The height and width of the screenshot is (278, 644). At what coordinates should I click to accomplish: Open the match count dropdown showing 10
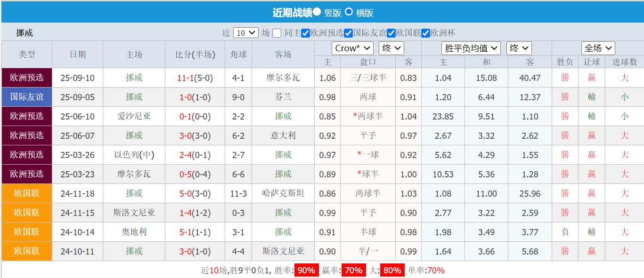246,33
